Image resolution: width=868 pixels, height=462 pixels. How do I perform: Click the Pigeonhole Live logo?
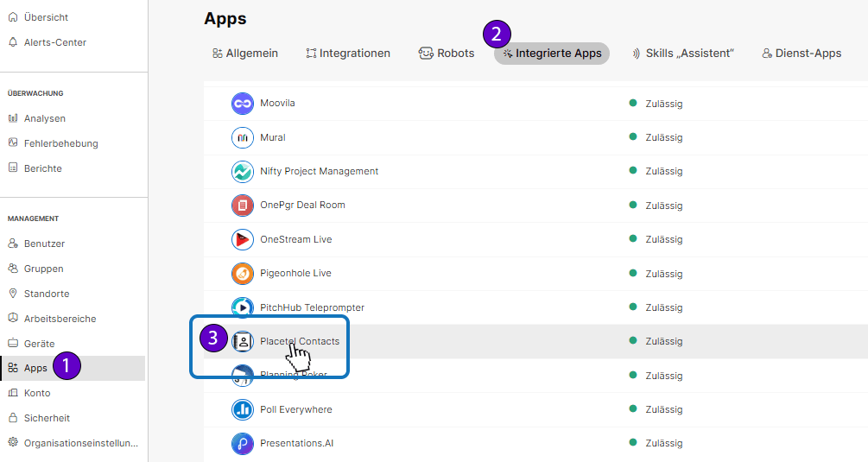pos(243,274)
